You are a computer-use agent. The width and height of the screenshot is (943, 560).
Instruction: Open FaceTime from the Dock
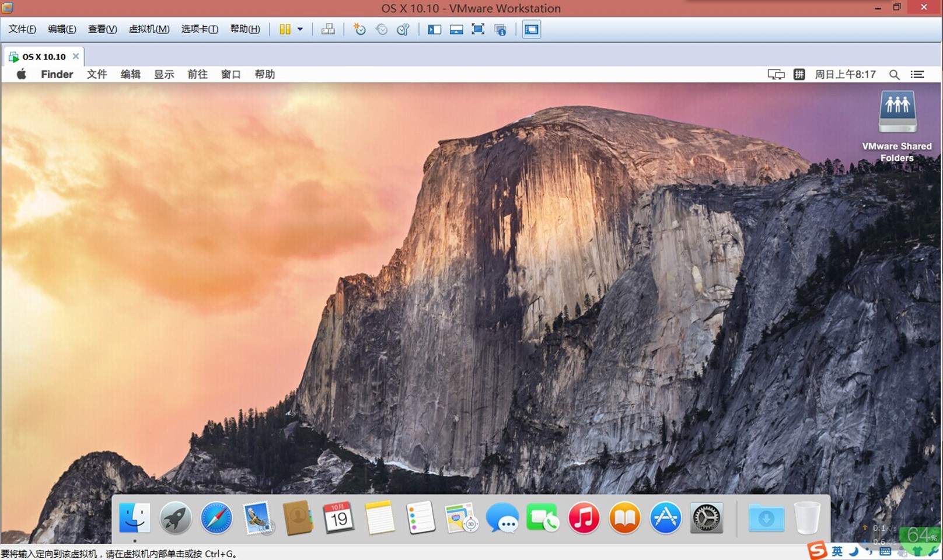[543, 517]
